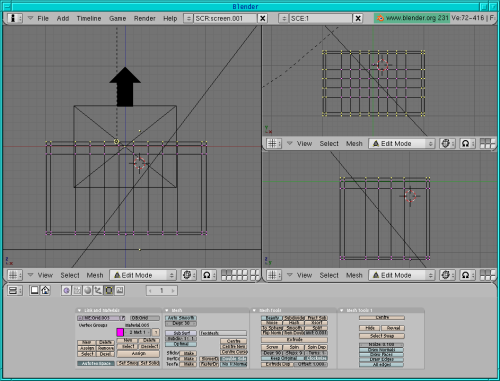Toggle Draw Faces in Mesh Tools 1
The image size is (500, 381).
(382, 355)
